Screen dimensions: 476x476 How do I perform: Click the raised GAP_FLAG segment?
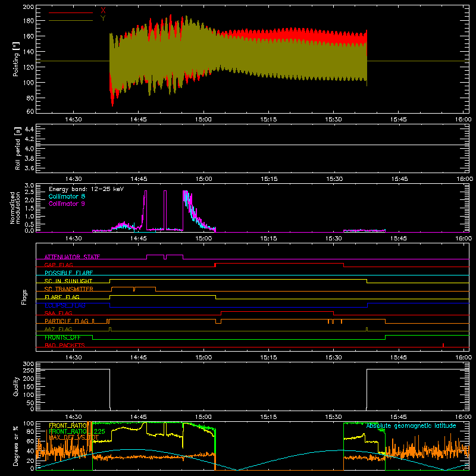(279, 264)
